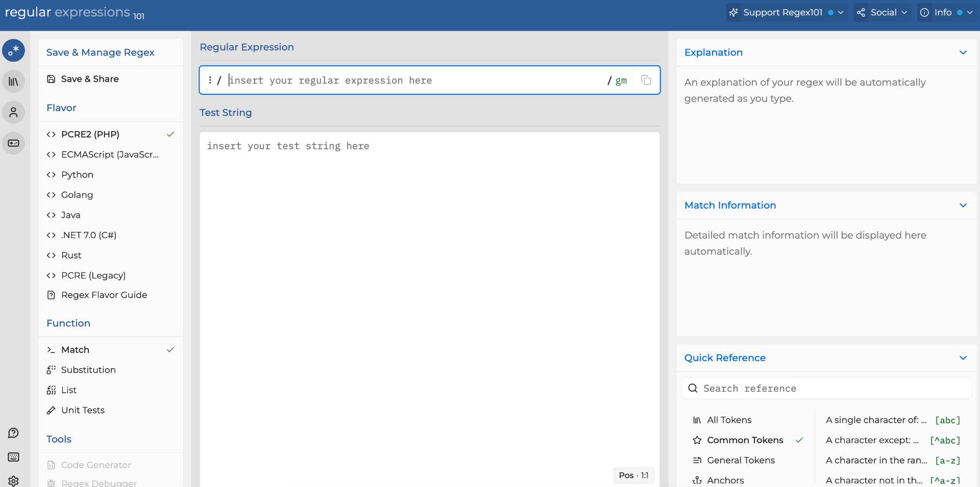Click the gm regex flags
Image resolution: width=980 pixels, height=487 pixels.
click(621, 81)
